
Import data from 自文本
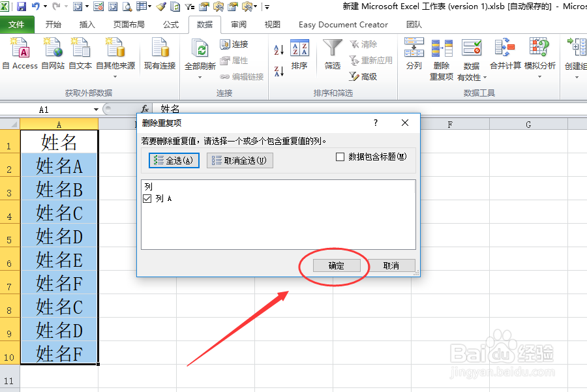click(x=80, y=54)
